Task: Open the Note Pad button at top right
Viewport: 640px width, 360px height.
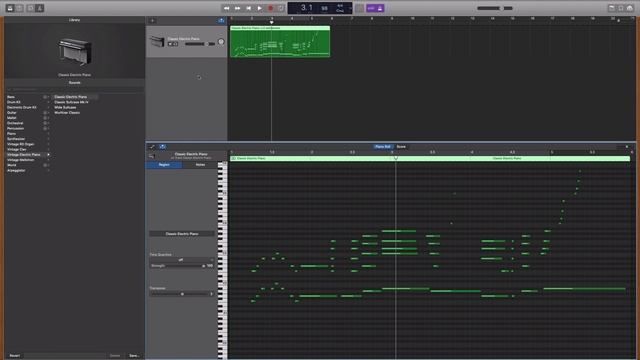Action: [x=611, y=8]
